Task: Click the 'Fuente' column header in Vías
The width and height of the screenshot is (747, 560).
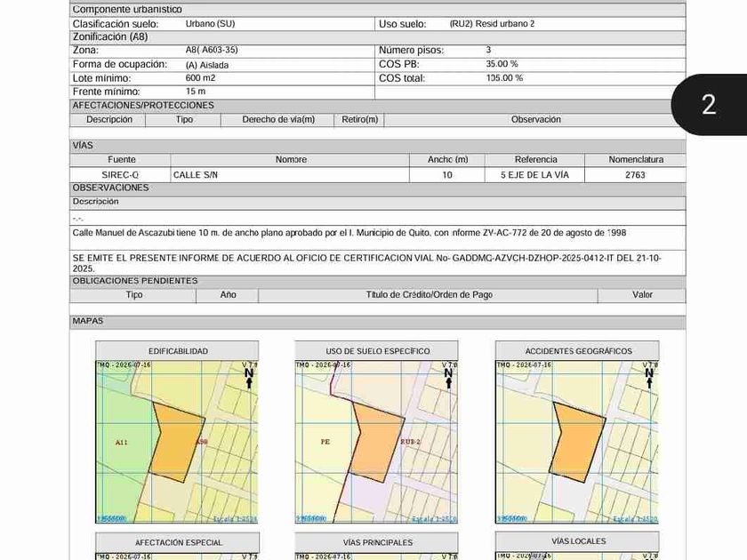Action: pyautogui.click(x=121, y=159)
